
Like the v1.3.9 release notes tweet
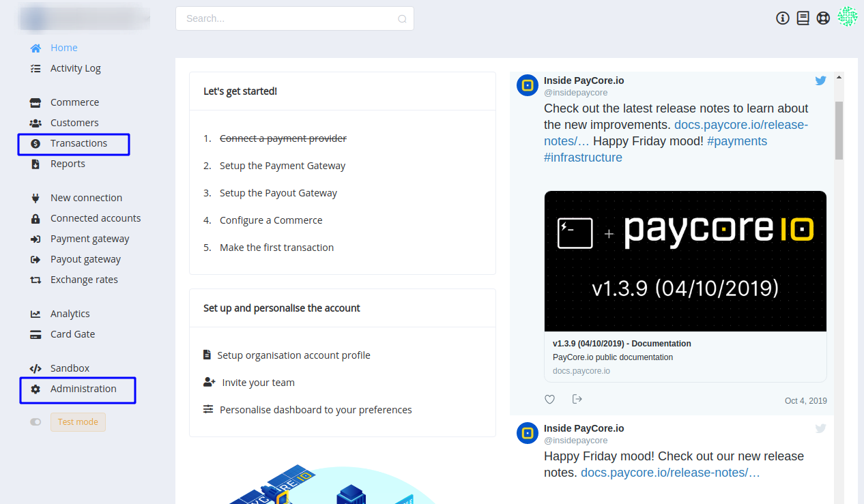click(550, 399)
